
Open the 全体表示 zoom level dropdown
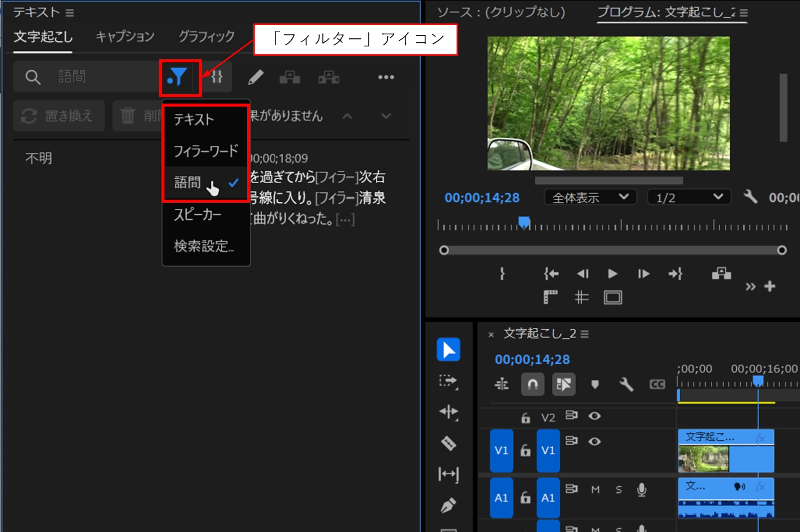(x=590, y=197)
